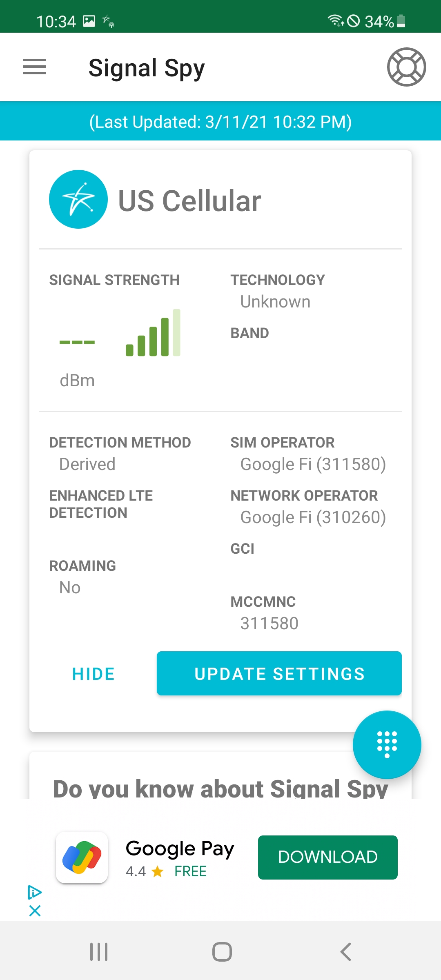Screen dimensions: 441x980
Task: Hide the US Cellular card
Action: 94,674
